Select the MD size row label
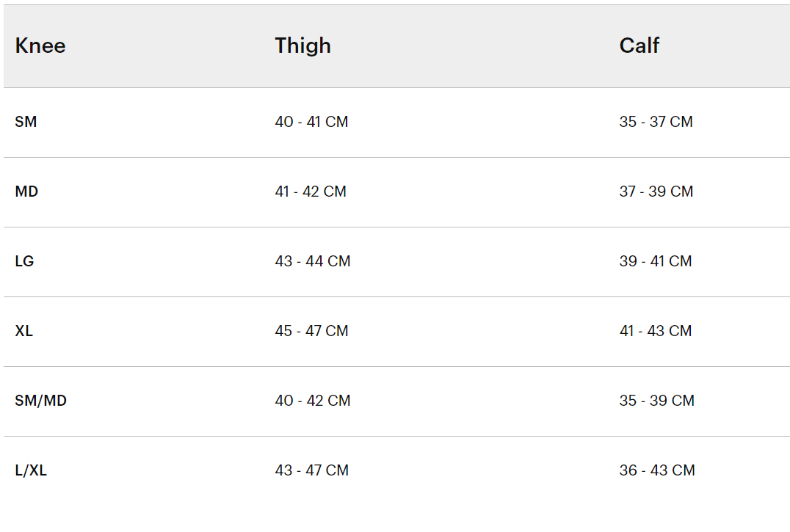Screen dimensions: 790x532 coord(26,192)
